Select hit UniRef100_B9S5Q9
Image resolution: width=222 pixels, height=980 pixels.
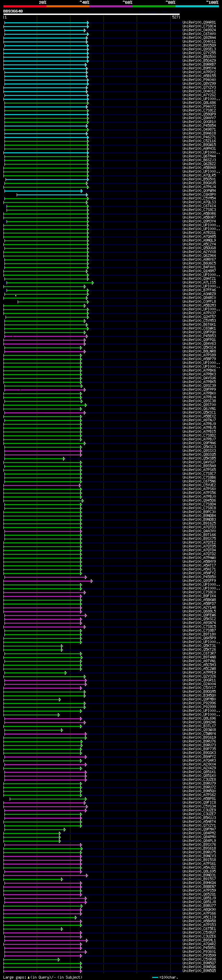pyautogui.click(x=199, y=45)
